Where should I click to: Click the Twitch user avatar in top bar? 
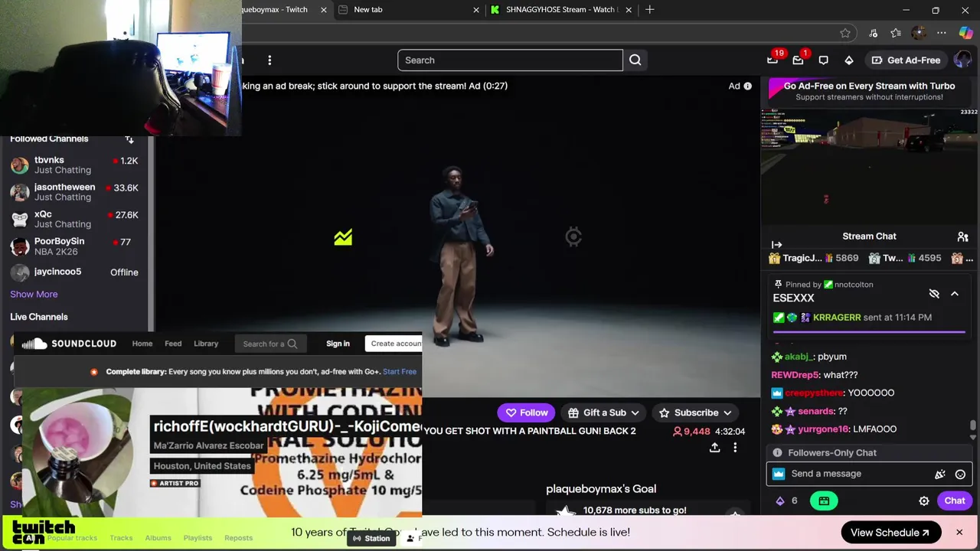962,60
